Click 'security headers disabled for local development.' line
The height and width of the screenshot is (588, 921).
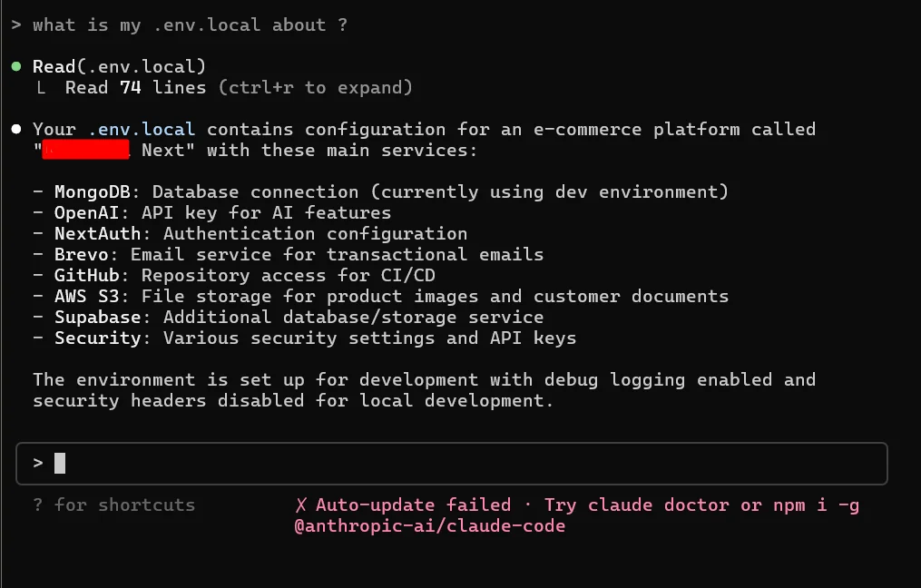[x=293, y=400]
